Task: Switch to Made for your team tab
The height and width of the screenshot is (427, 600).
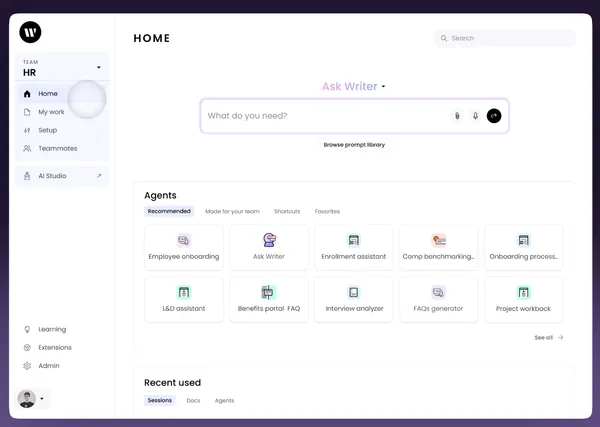Action: (232, 211)
